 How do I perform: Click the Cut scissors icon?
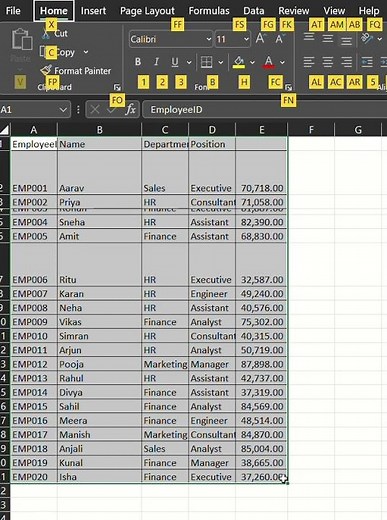coord(47,34)
